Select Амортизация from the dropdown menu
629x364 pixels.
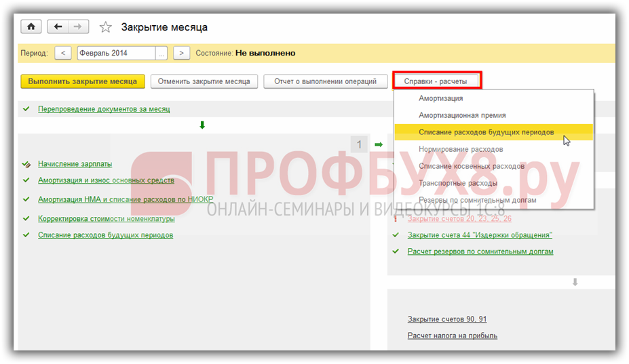pos(440,98)
